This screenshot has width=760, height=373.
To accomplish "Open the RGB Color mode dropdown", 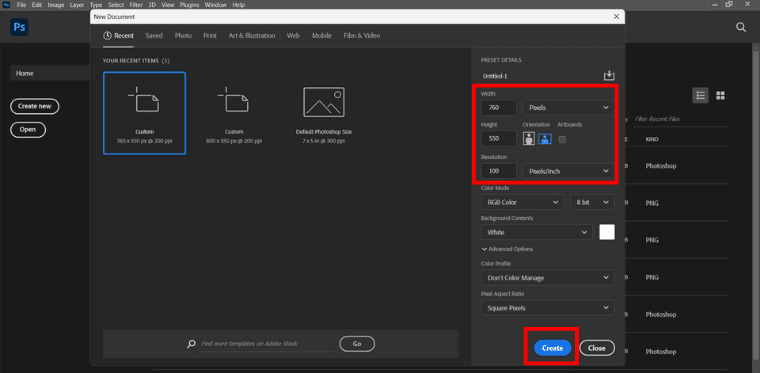I will (x=522, y=202).
